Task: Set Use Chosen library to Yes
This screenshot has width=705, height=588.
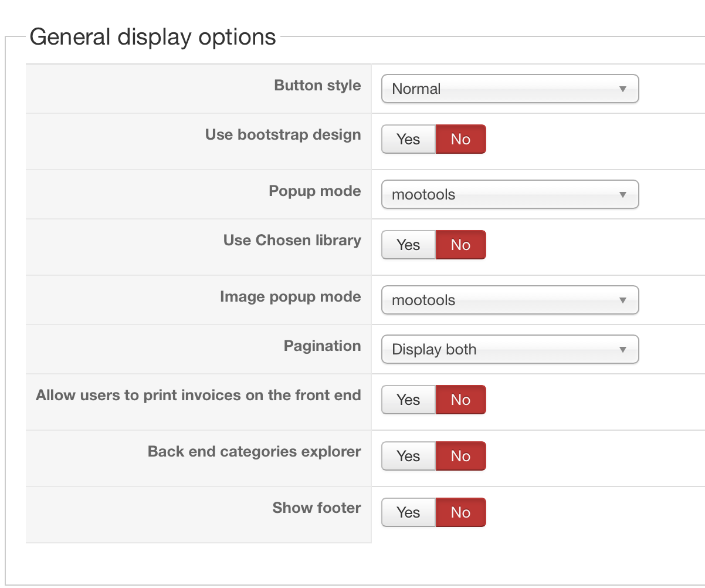Action: [x=408, y=245]
